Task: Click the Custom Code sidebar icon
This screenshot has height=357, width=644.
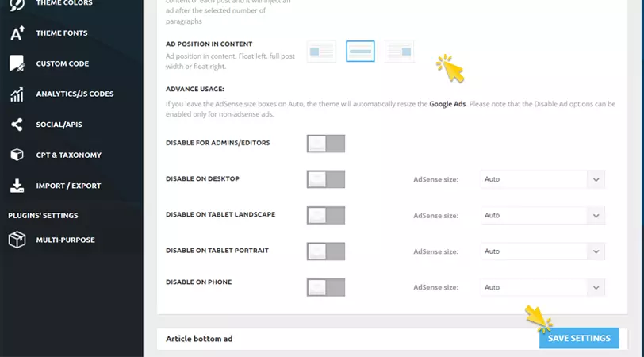Action: (17, 63)
